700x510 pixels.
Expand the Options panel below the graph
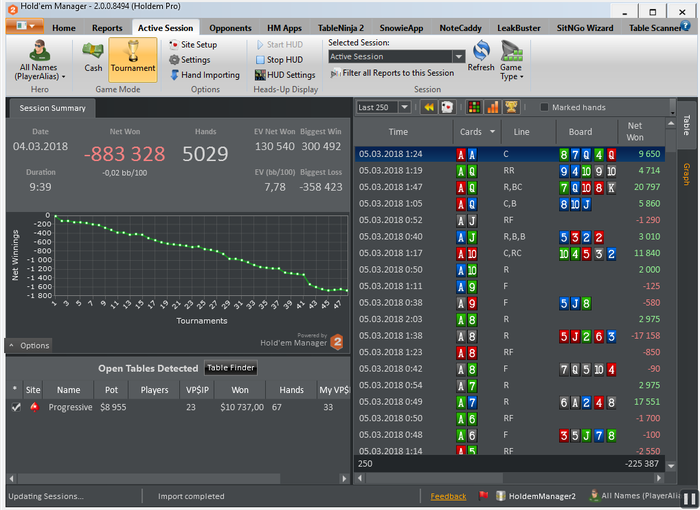(28, 345)
